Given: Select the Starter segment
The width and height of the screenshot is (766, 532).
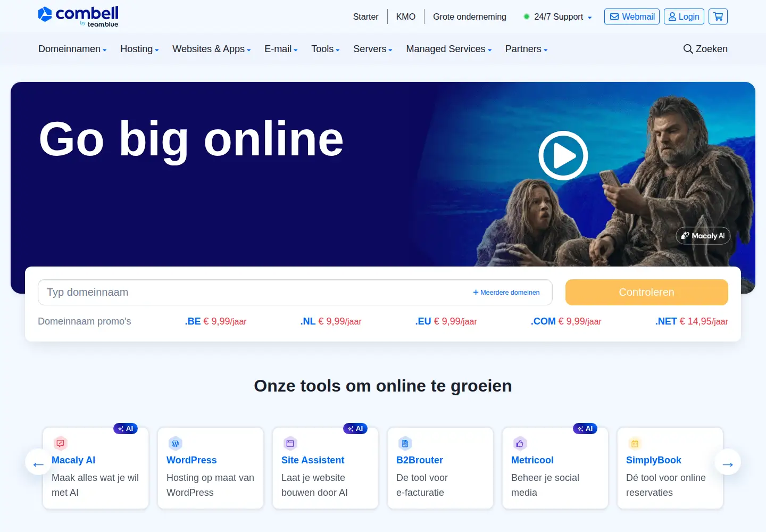Looking at the screenshot, I should (365, 16).
